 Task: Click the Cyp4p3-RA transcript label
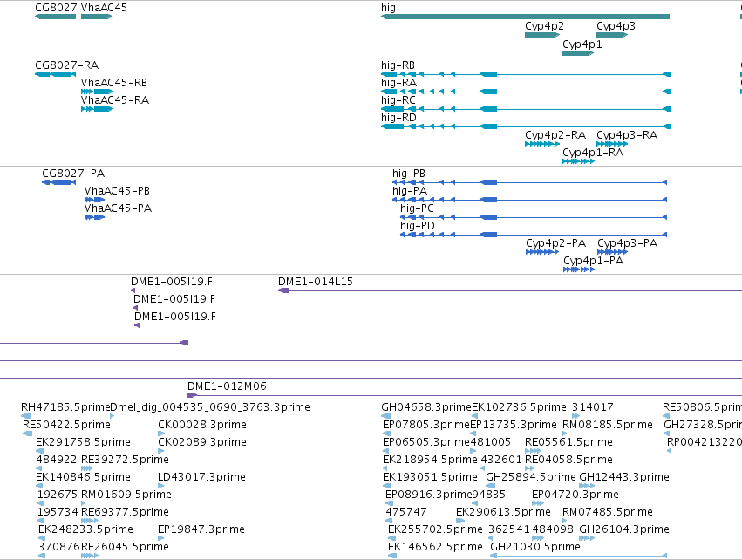[x=627, y=135]
